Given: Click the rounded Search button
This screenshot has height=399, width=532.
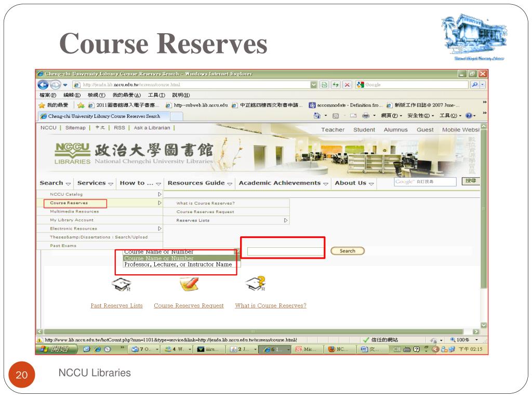Looking at the screenshot, I should click(x=348, y=251).
